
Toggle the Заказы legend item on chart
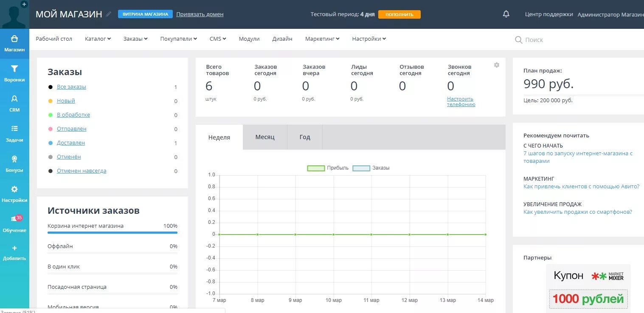point(371,168)
